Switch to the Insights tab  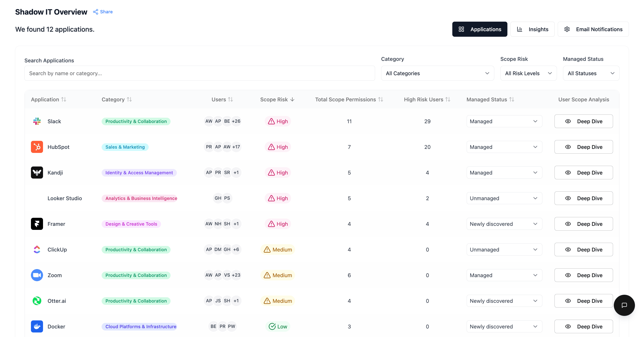532,29
